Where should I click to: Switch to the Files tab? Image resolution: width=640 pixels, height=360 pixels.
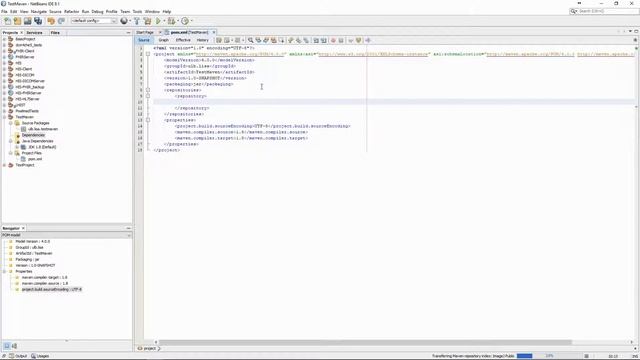pos(55,33)
